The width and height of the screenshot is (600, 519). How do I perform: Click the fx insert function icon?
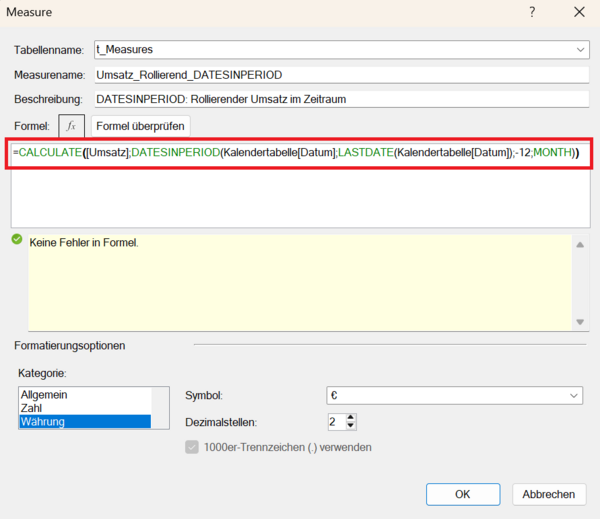point(71,127)
